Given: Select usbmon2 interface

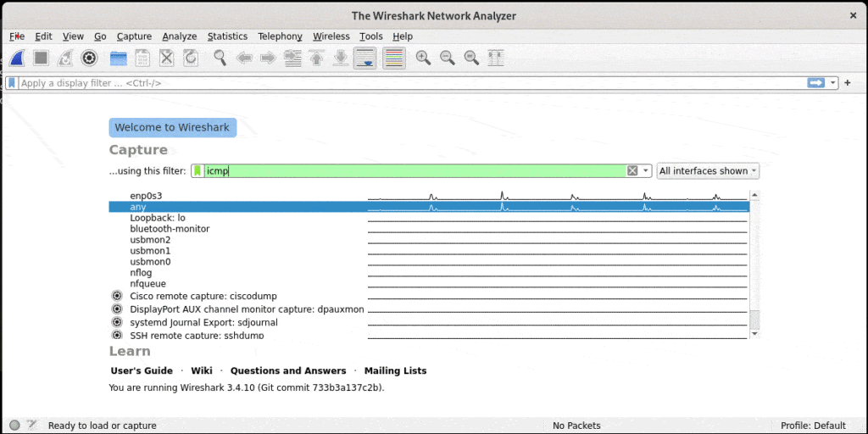Looking at the screenshot, I should pyautogui.click(x=428, y=240).
